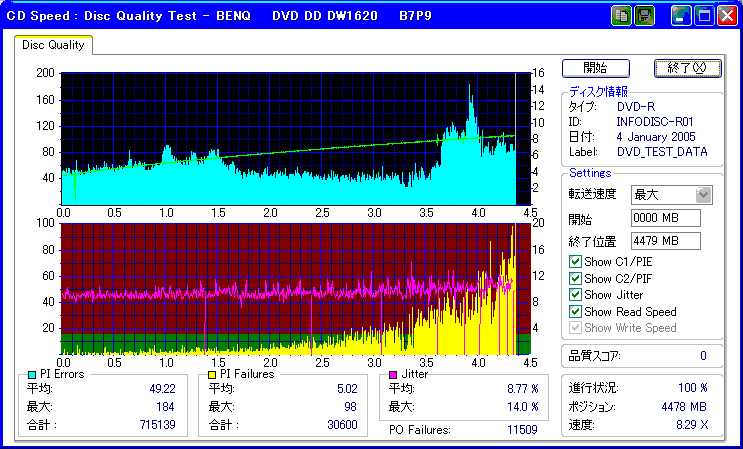Minimize the CD Speed window
Image resolution: width=743 pixels, height=449 pixels.
tap(681, 16)
